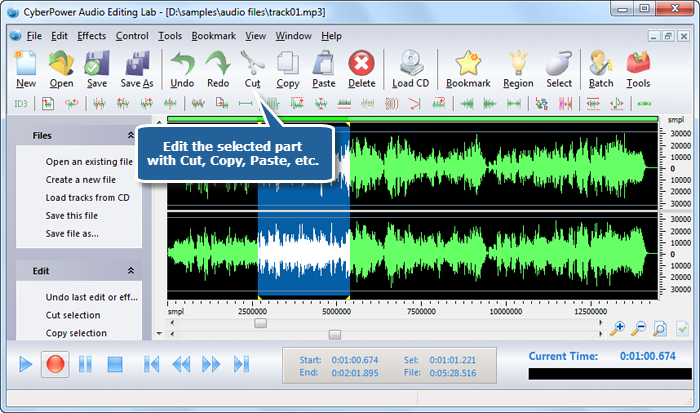Image resolution: width=700 pixels, height=413 pixels.
Task: Click the upper horizontal scrollbar right arrow
Action: click(600, 323)
